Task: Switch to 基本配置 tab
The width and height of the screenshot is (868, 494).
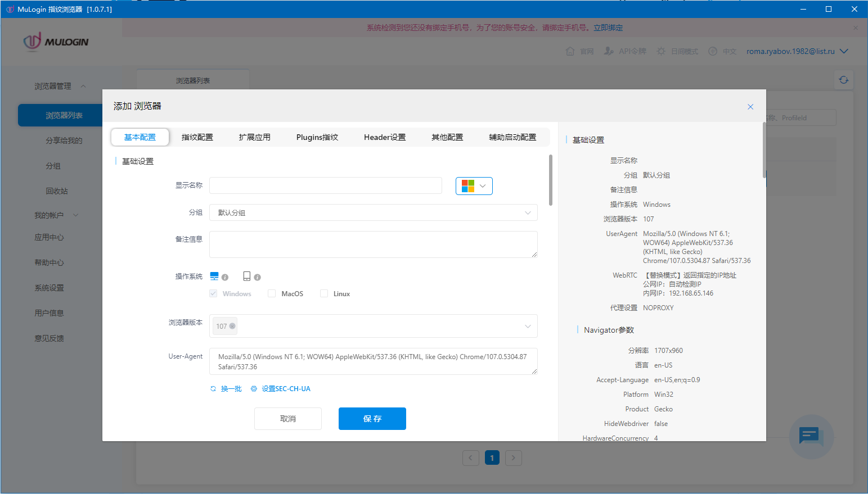Action: 140,137
